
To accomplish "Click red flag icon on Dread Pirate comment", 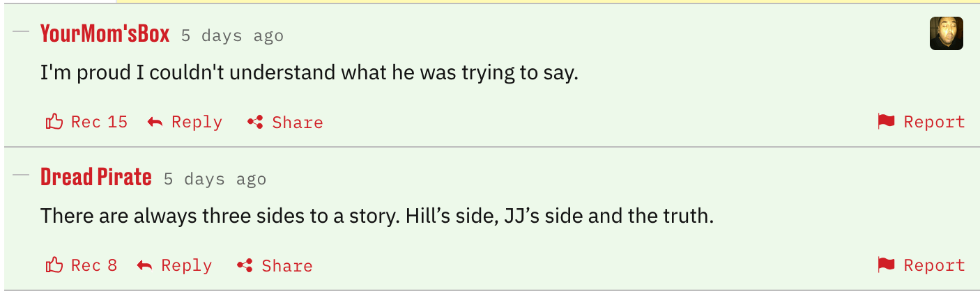I will click(x=886, y=265).
